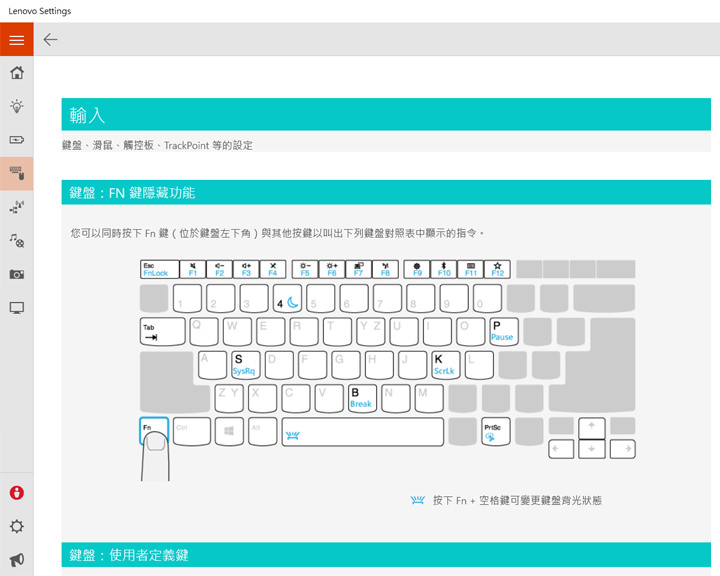Click the Tab key on diagram
This screenshot has height=576, width=720.
[x=163, y=332]
